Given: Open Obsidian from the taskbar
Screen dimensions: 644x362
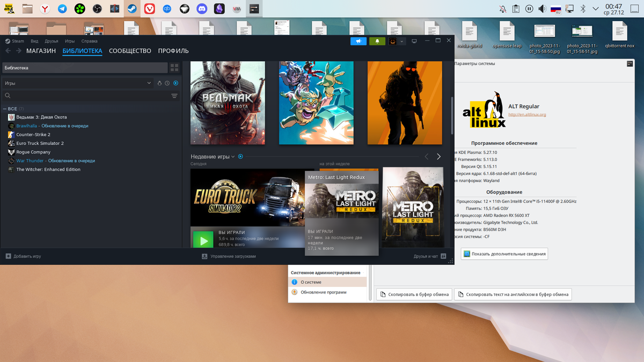Looking at the screenshot, I should [219, 9].
